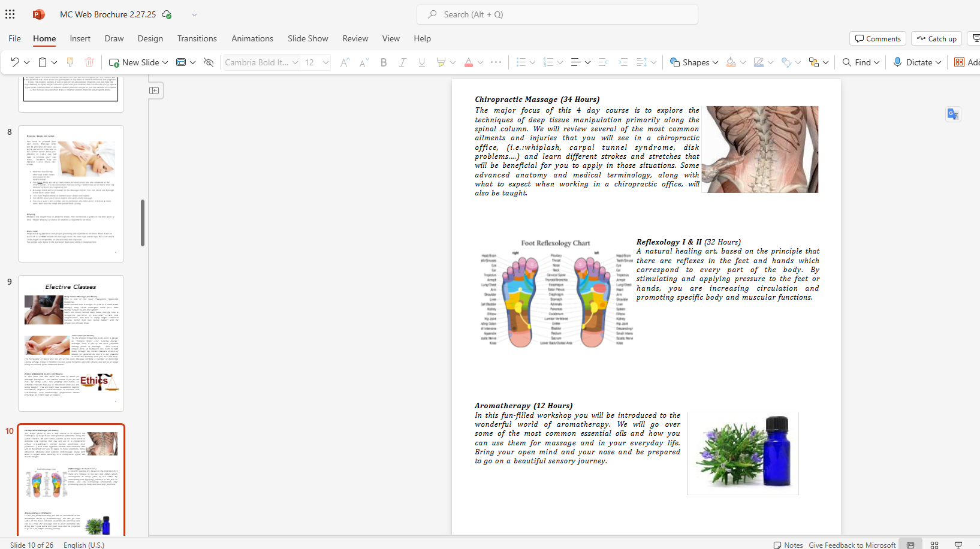Screen dimensions: 980x549
Task: Apply text highlight color
Action: click(442, 62)
